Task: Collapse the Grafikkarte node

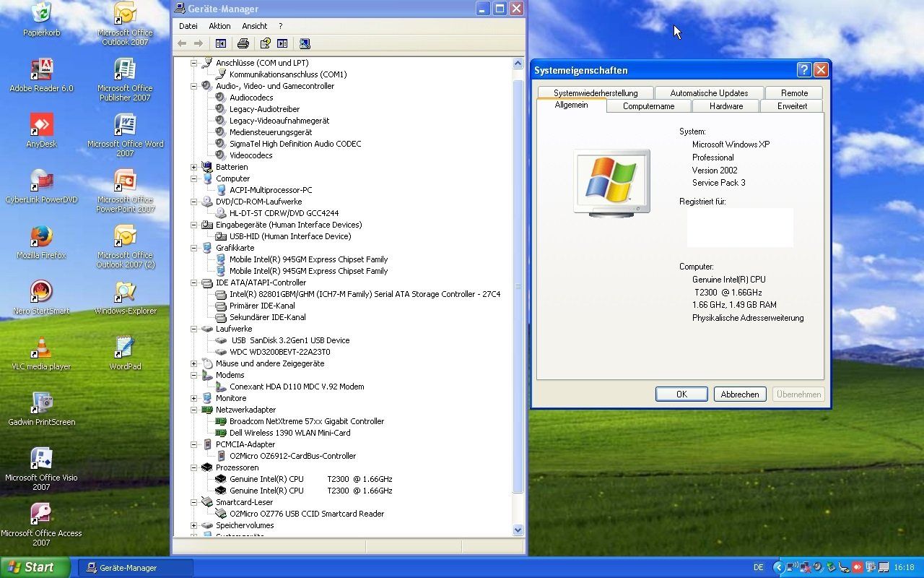Action: click(193, 248)
